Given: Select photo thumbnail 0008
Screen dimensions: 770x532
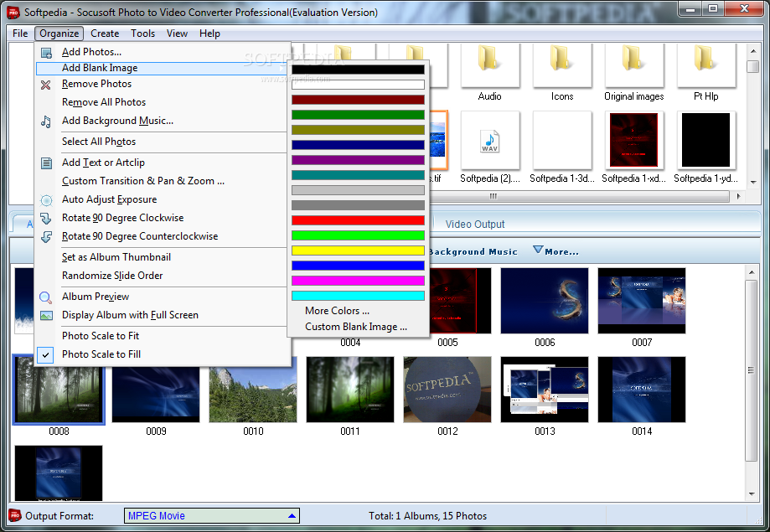Looking at the screenshot, I should pos(59,389).
